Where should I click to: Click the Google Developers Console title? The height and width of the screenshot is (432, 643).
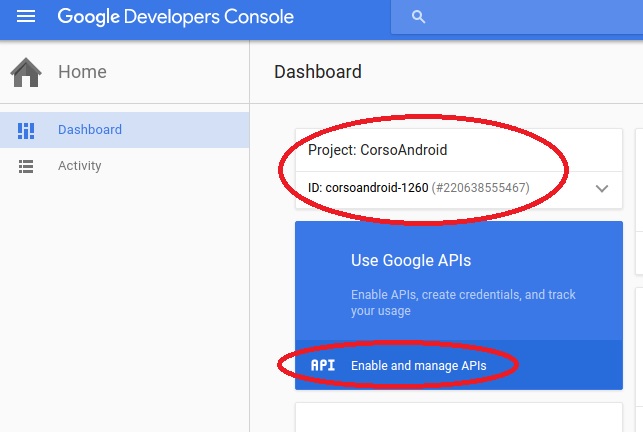[x=176, y=17]
